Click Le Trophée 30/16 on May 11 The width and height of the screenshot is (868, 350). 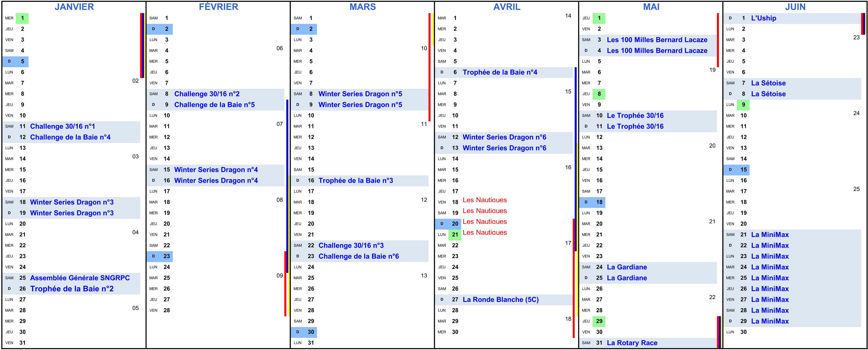pos(635,126)
